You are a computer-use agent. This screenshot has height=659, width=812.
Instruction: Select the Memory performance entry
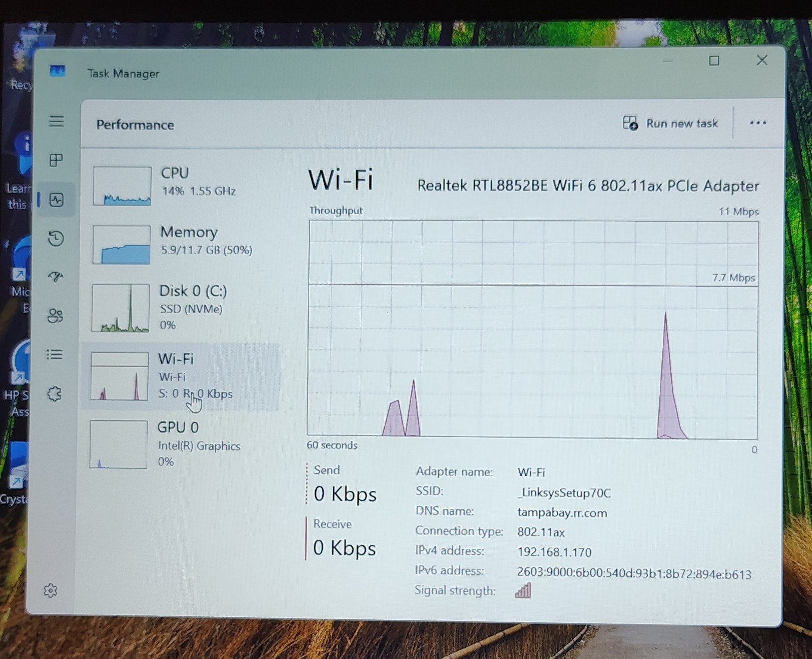click(182, 244)
